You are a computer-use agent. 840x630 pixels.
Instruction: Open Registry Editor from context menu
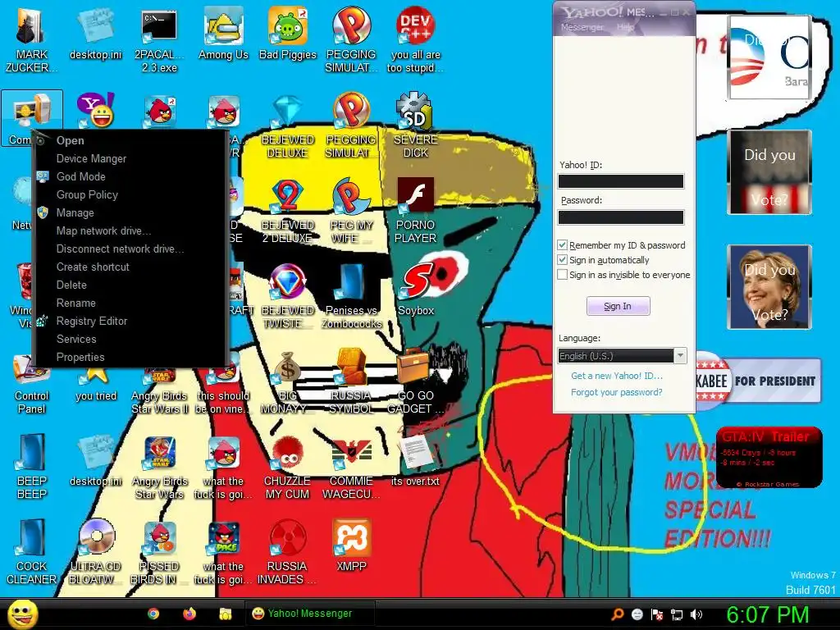(x=129, y=321)
